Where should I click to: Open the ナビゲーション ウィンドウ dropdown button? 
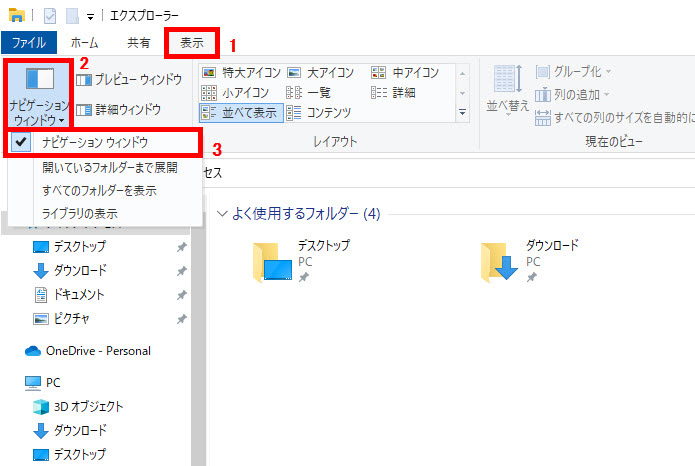coord(40,91)
